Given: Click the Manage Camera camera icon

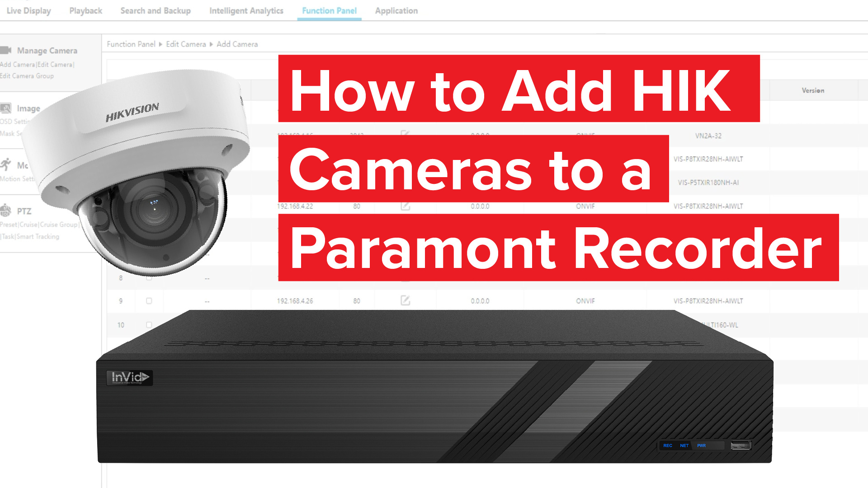Looking at the screenshot, I should 6,50.
